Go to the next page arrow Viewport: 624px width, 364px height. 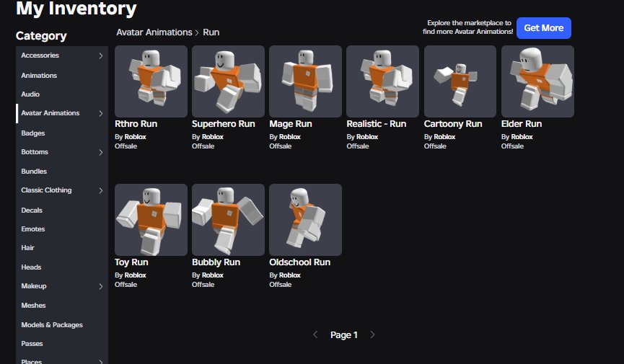372,334
